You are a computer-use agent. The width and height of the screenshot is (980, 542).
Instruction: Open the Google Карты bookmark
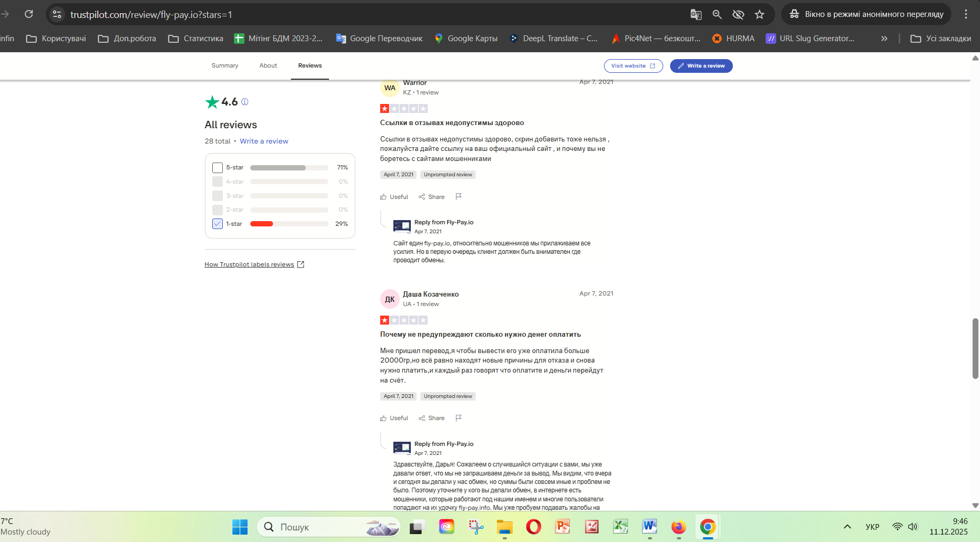(466, 39)
